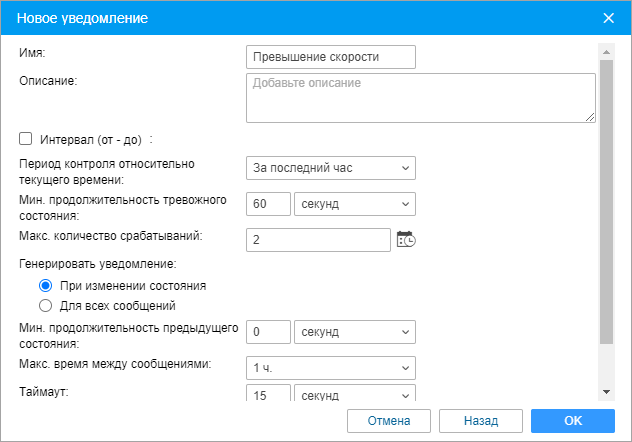Screen dimensions: 632x442
Task: Confirm with the OK button
Action: pyautogui.click(x=572, y=420)
